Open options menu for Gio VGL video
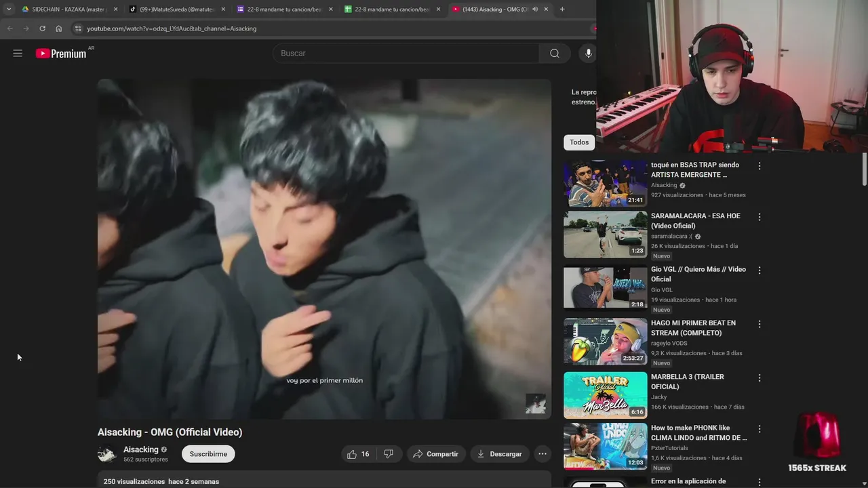 759,270
